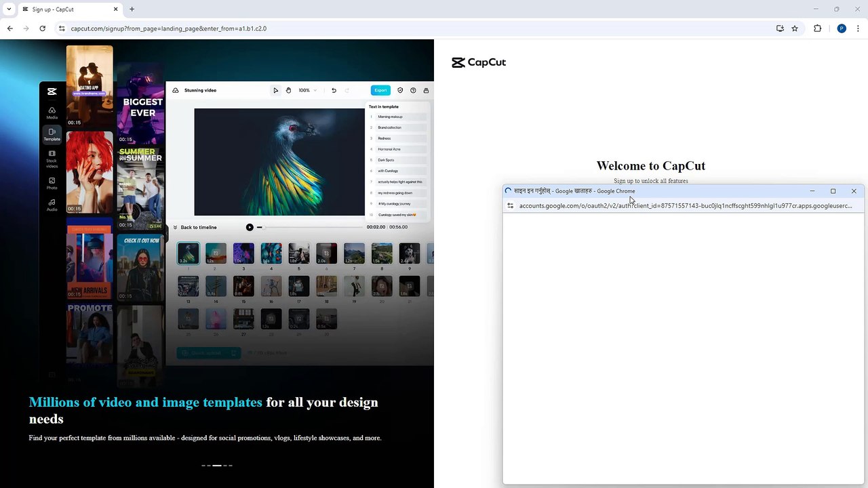This screenshot has width=868, height=488.
Task: Select the Media icon in promo sidebar
Action: click(52, 113)
